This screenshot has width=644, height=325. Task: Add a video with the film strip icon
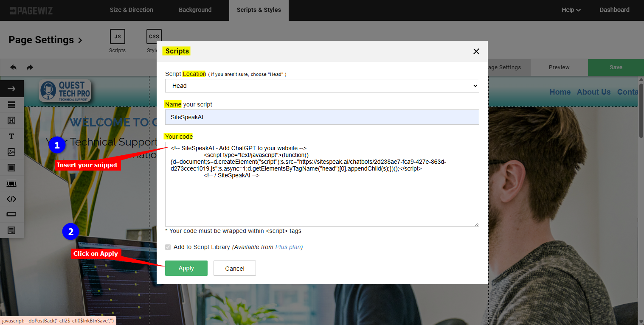point(11,183)
